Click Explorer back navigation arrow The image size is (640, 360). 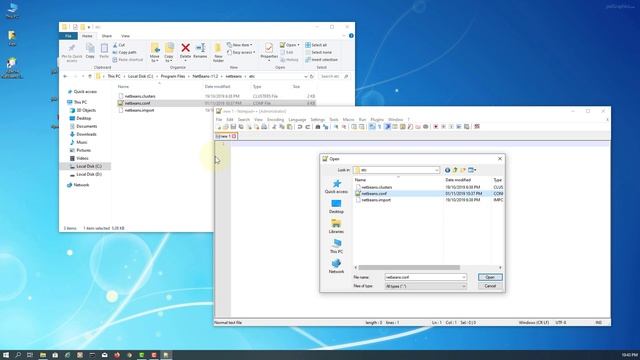tap(66, 76)
